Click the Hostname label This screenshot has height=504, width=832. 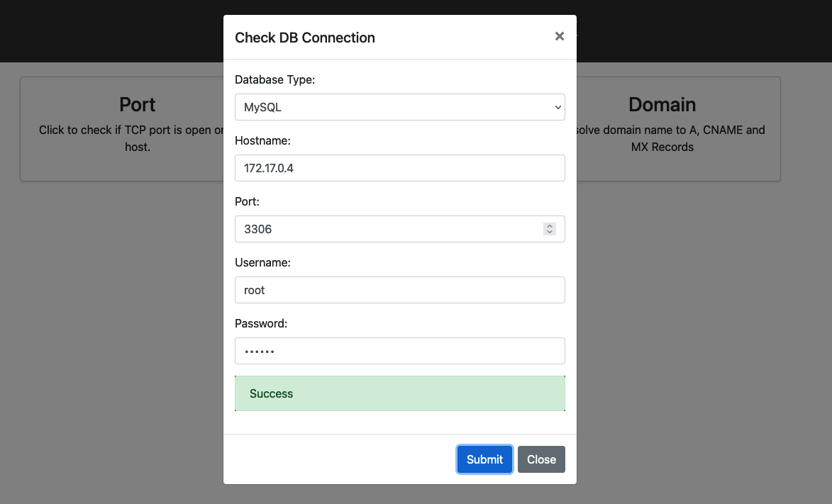tap(262, 140)
